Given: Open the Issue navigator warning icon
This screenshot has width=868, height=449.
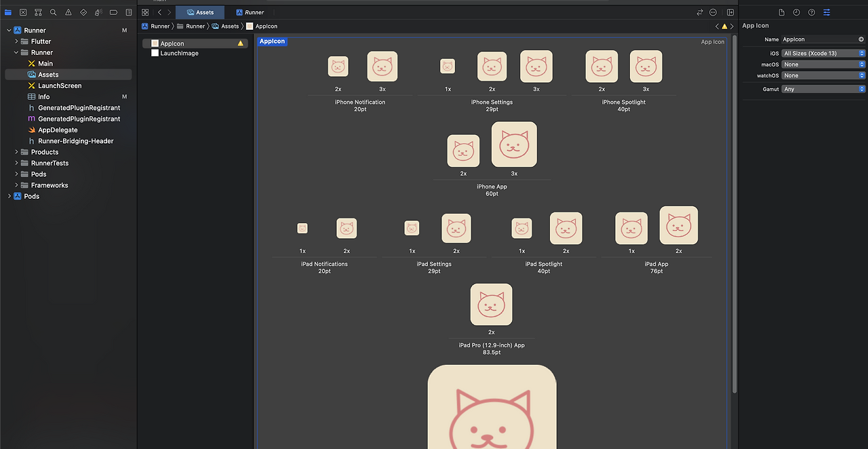Looking at the screenshot, I should (x=68, y=12).
